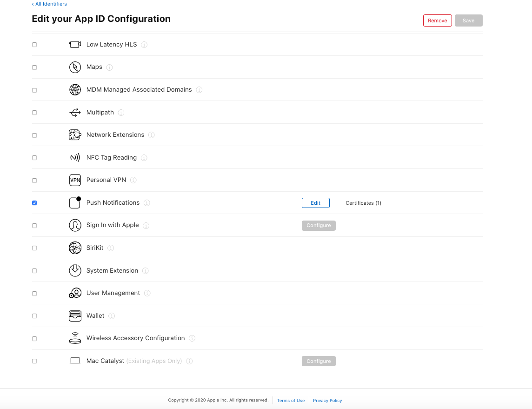Viewport: 532px width, 409px height.
Task: Edit the Push Notifications configuration
Action: coord(315,203)
